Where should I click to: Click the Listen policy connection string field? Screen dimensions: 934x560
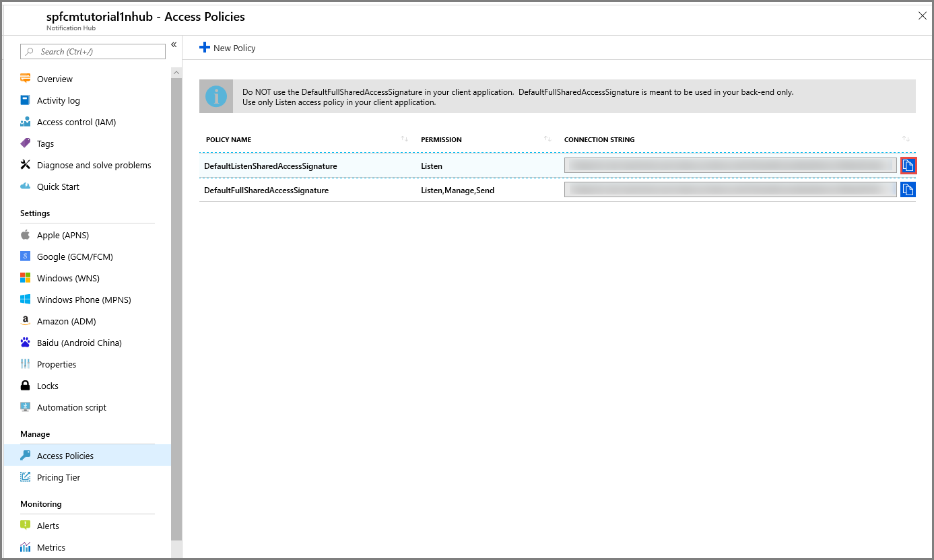coord(731,166)
